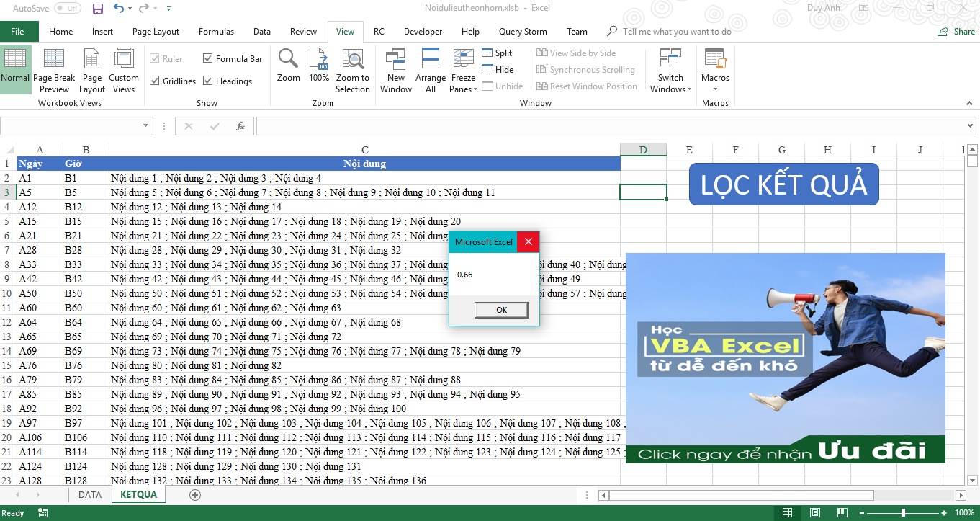Open a New Window

pos(396,70)
